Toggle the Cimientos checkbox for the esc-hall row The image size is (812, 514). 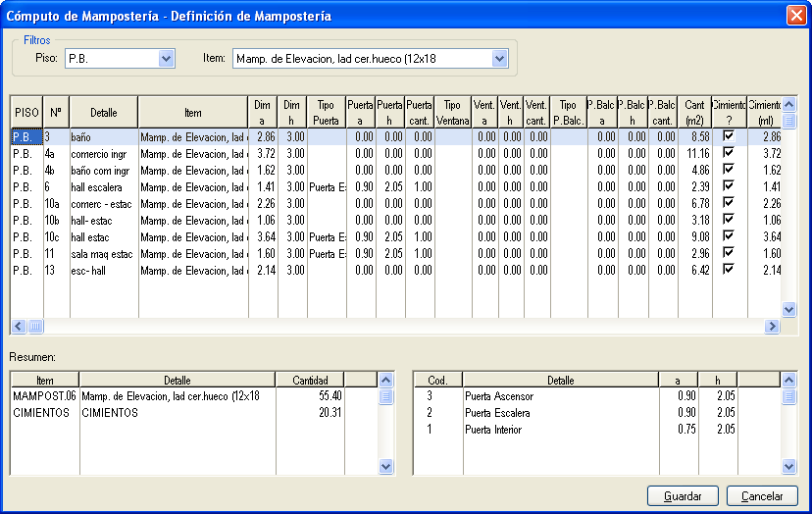(728, 269)
